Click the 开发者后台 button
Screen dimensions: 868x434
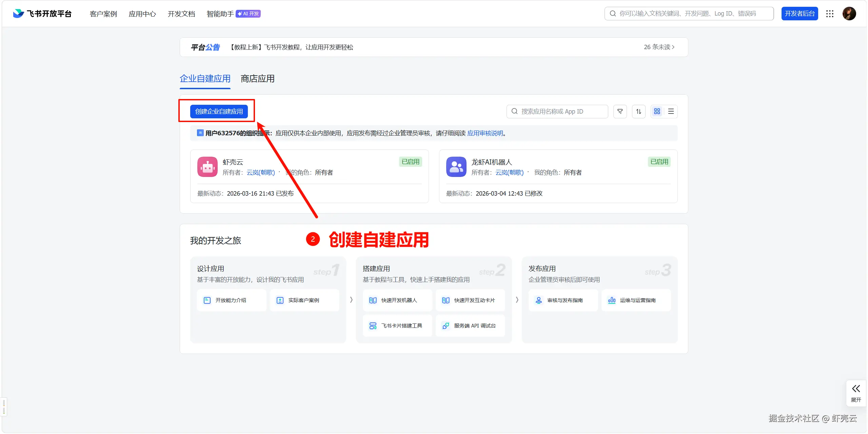800,13
